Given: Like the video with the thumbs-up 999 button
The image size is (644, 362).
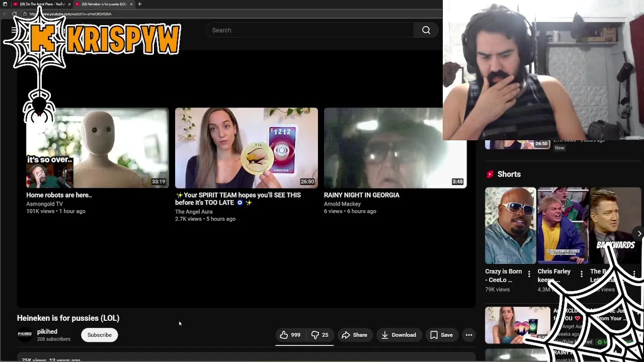Looking at the screenshot, I should pyautogui.click(x=290, y=335).
